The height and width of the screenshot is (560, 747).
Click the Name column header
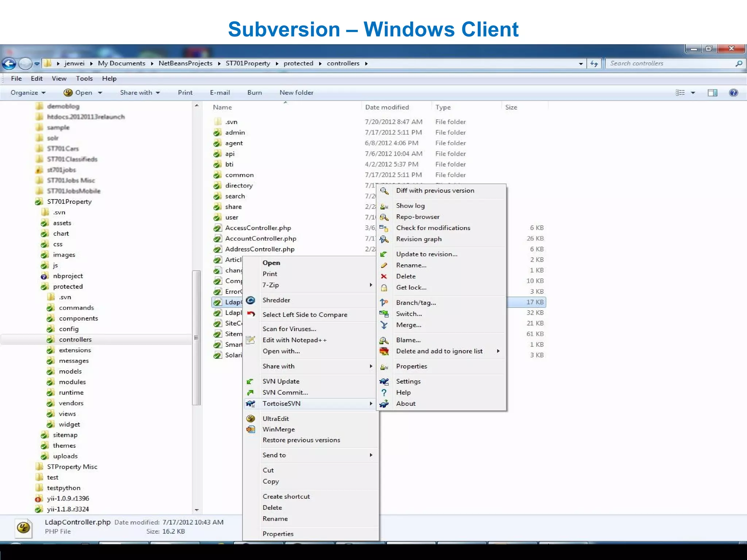(222, 107)
